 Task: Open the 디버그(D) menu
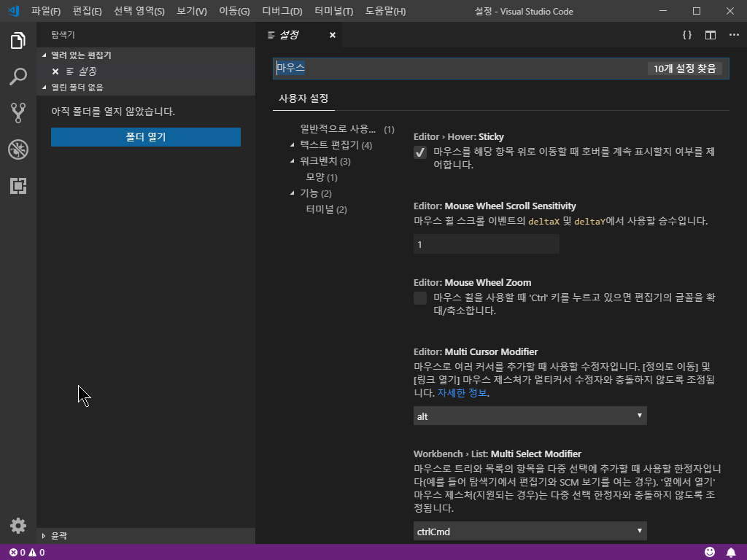(x=282, y=11)
